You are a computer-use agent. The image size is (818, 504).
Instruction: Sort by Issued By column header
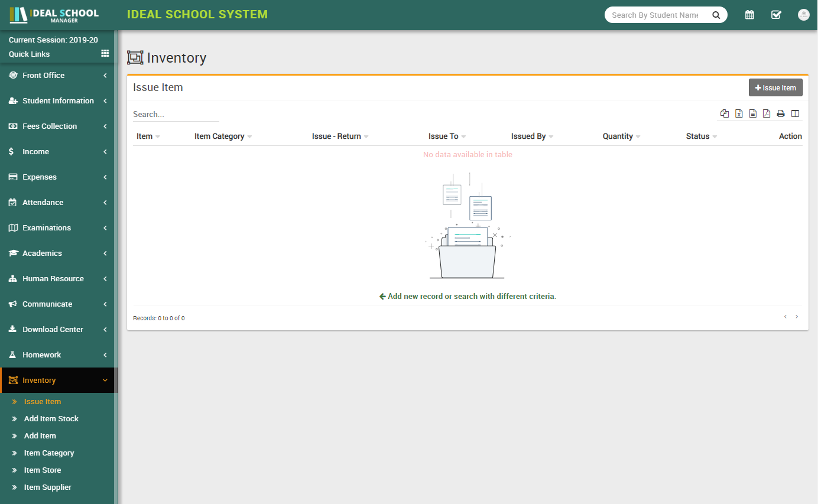tap(533, 136)
